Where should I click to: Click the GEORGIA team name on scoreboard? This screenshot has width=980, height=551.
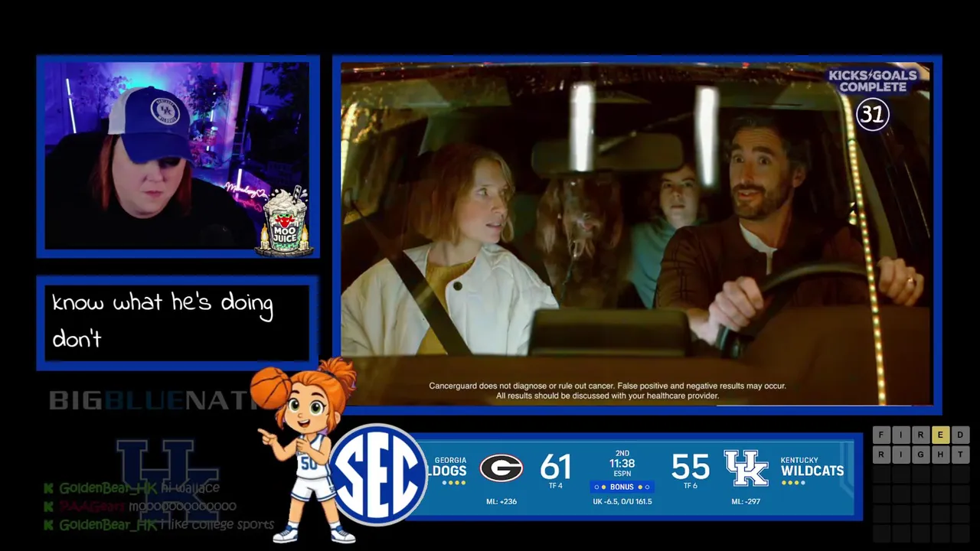pyautogui.click(x=450, y=461)
